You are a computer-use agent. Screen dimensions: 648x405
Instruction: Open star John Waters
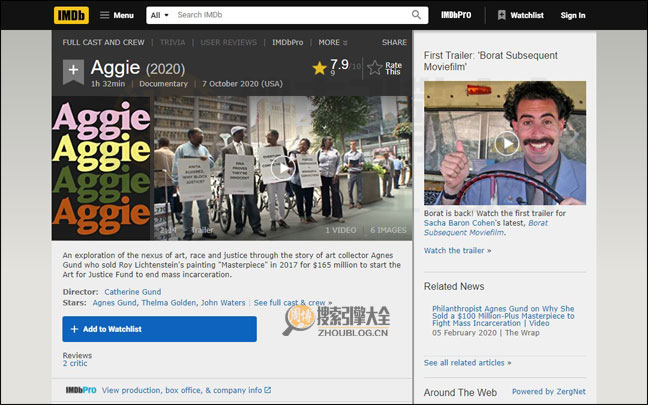(x=223, y=303)
